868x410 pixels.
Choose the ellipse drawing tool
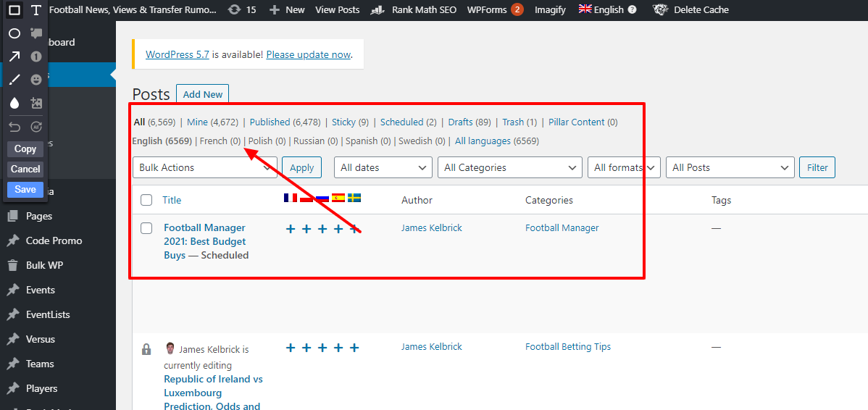14,33
